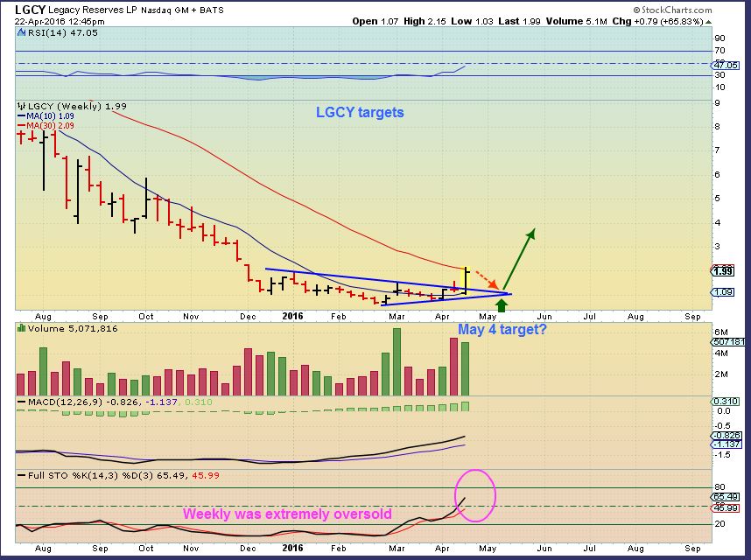Click the Low 1.03 value in header

tap(472, 22)
